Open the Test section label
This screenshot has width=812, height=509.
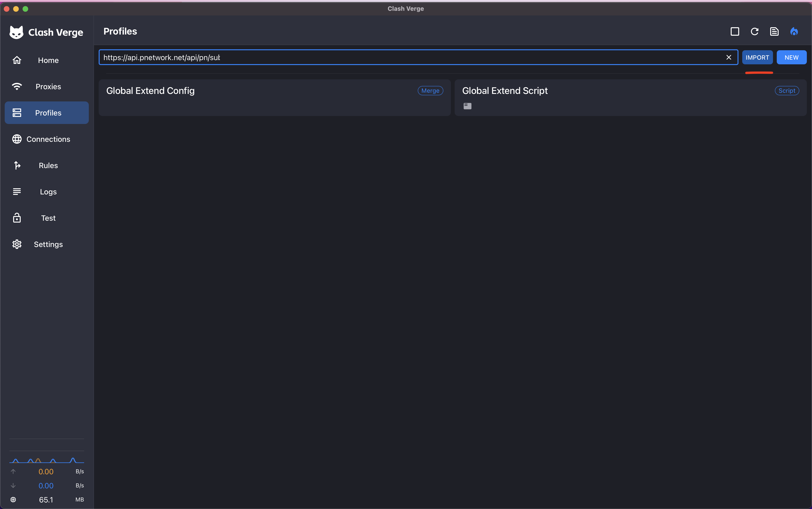pos(48,218)
